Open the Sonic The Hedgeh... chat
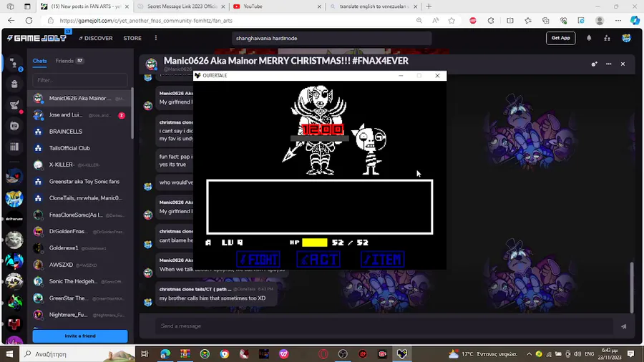Image resolution: width=644 pixels, height=362 pixels. pos(80,282)
